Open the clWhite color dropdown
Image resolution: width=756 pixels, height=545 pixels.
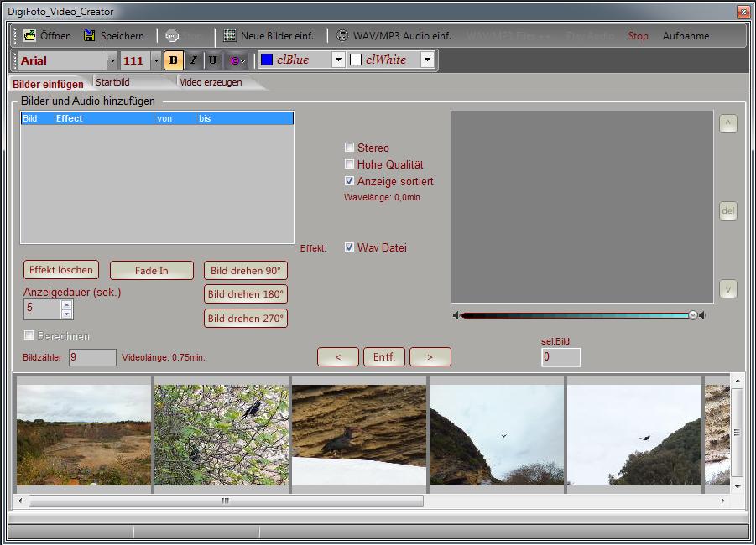click(426, 60)
